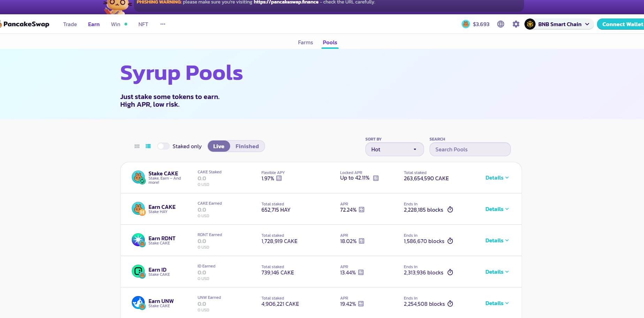Click the 739,146 CAKE total staked value
This screenshot has width=644, height=318.
click(x=278, y=273)
